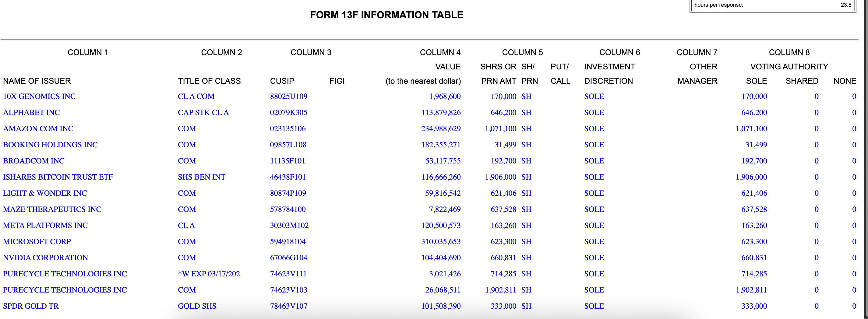Select SOLE voting authority 660,831
Viewport: 868px width, 319px height.
pos(754,258)
